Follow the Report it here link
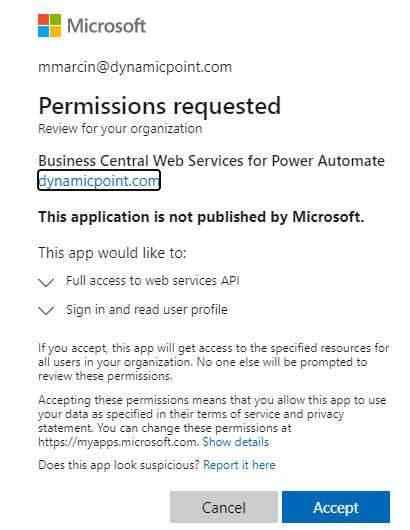The height and width of the screenshot is (530, 410). click(239, 465)
